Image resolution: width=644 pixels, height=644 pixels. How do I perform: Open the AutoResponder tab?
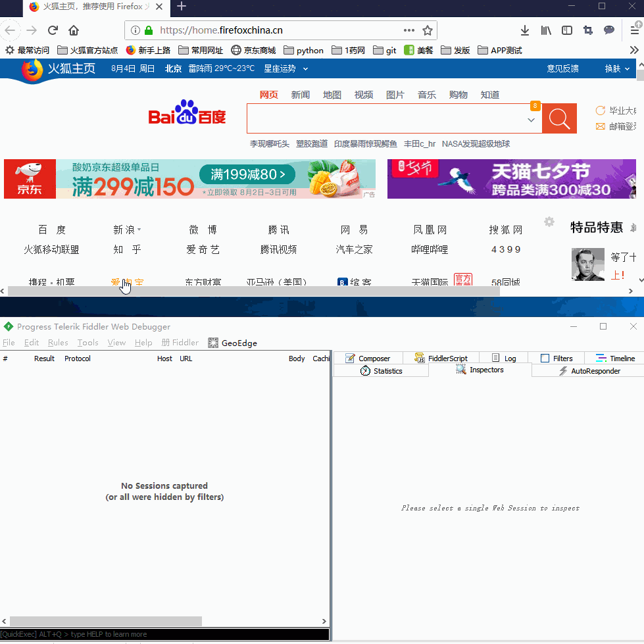click(x=590, y=371)
